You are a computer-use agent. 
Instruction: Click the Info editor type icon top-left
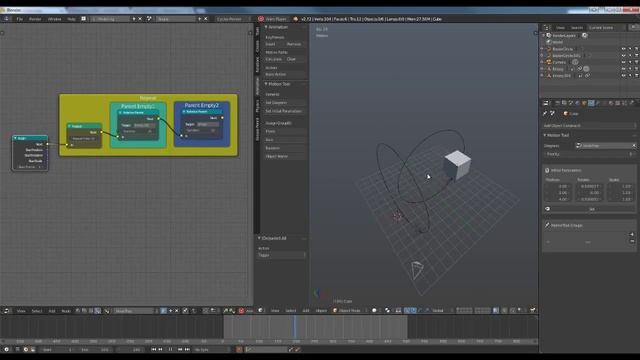6,19
